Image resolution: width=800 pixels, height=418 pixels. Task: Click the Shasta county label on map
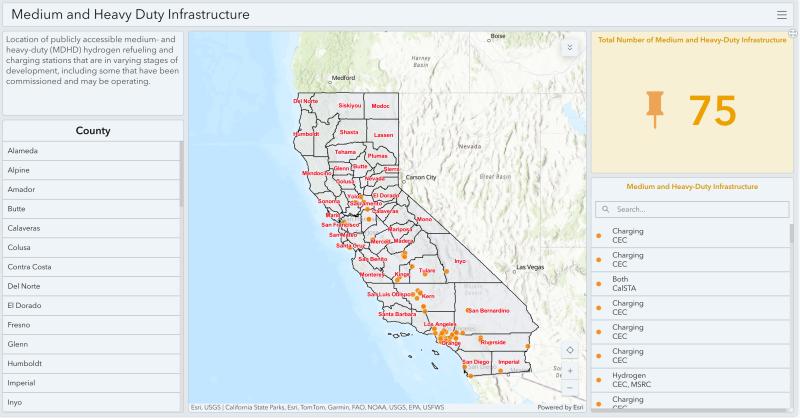point(349,132)
